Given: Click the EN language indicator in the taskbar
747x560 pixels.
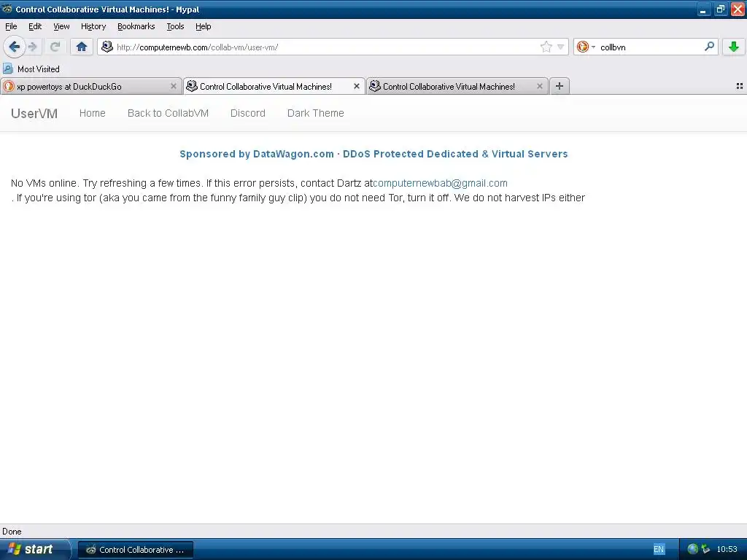Looking at the screenshot, I should [659, 550].
